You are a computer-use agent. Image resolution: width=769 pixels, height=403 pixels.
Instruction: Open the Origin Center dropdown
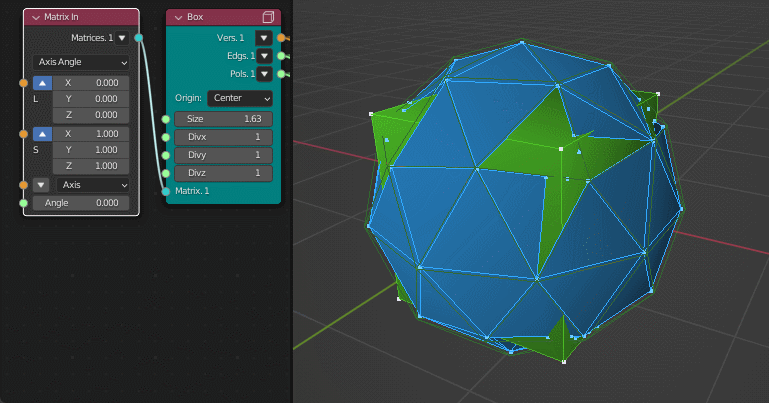[x=240, y=98]
